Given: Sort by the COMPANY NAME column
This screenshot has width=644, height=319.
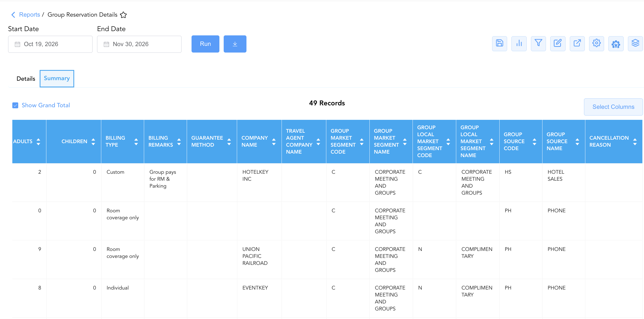Looking at the screenshot, I should [x=274, y=142].
